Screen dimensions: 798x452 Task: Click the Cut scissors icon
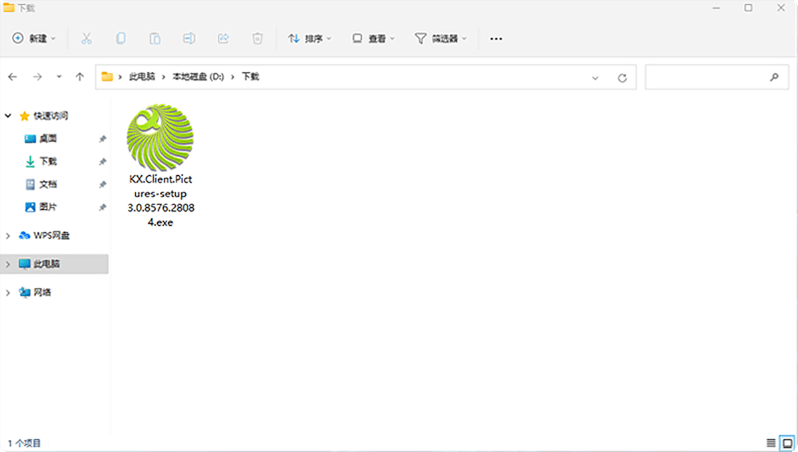[87, 38]
